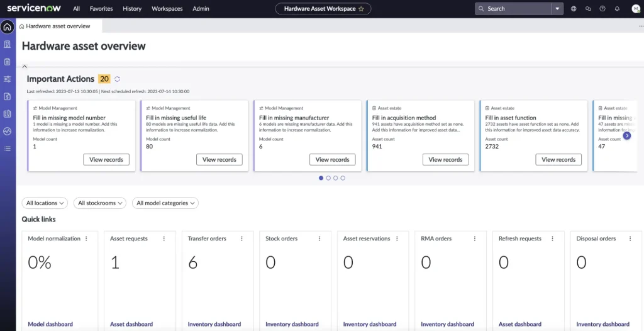Viewport: 644px width, 331px height.
Task: Click the Important Actions count badge 20
Action: (x=104, y=79)
